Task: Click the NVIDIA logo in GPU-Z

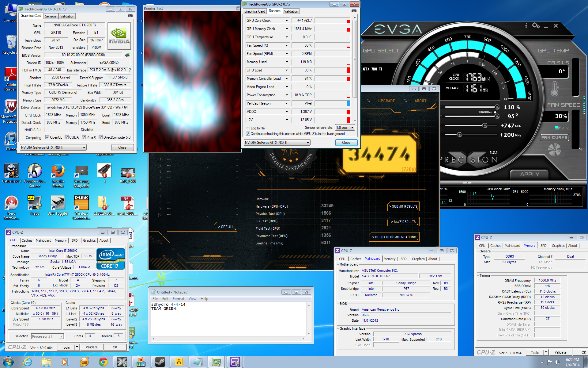Action: click(x=119, y=36)
